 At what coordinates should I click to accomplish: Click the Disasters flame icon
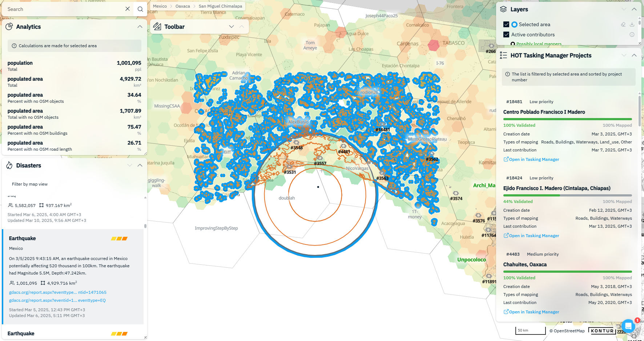pos(9,165)
